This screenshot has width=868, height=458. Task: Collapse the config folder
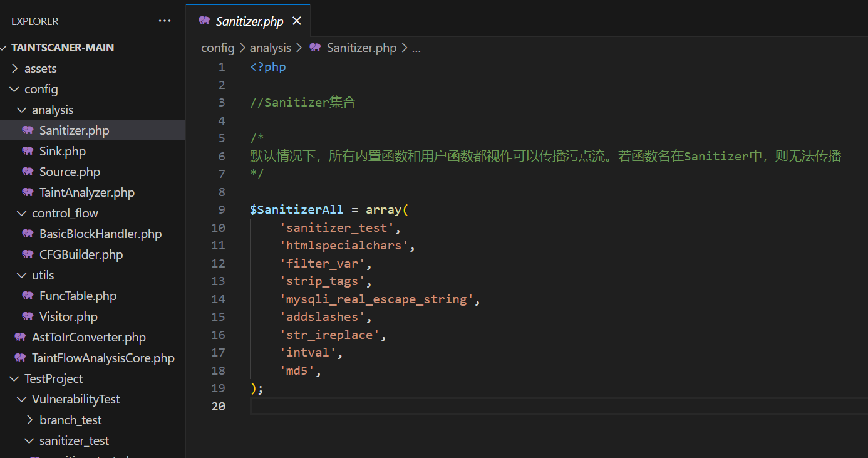click(15, 89)
